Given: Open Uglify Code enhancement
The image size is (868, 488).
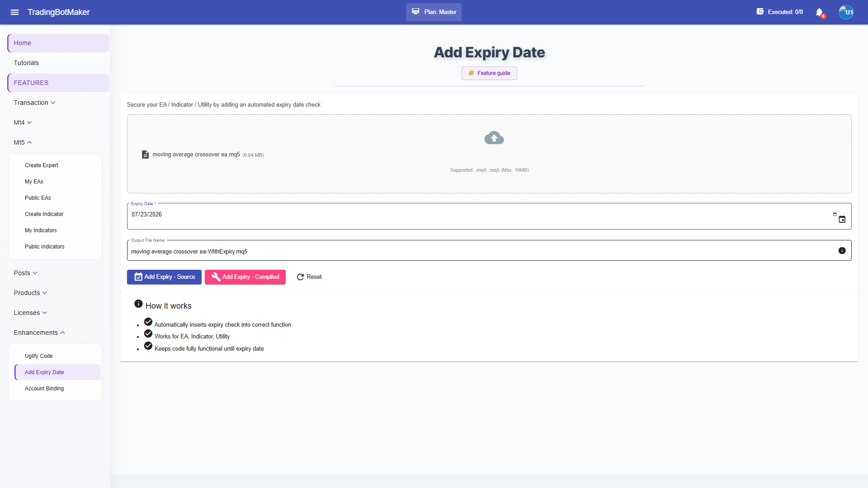Looking at the screenshot, I should [x=39, y=356].
